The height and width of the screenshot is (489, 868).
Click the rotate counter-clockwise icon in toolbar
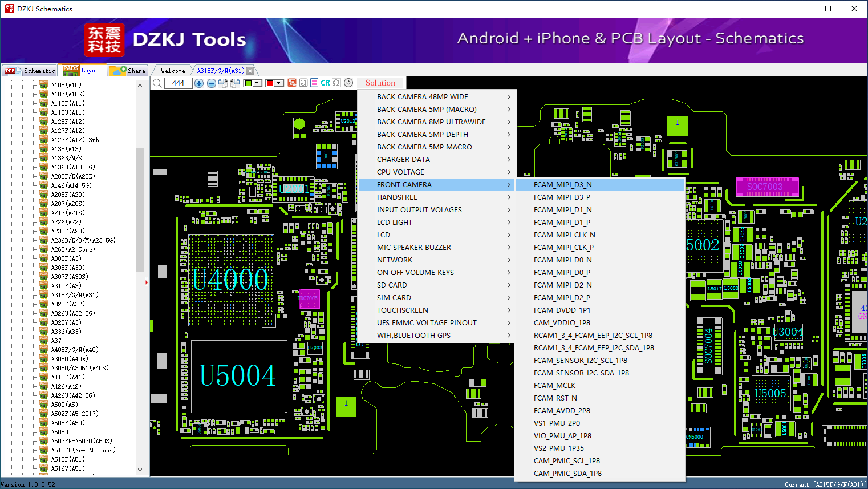click(x=234, y=83)
